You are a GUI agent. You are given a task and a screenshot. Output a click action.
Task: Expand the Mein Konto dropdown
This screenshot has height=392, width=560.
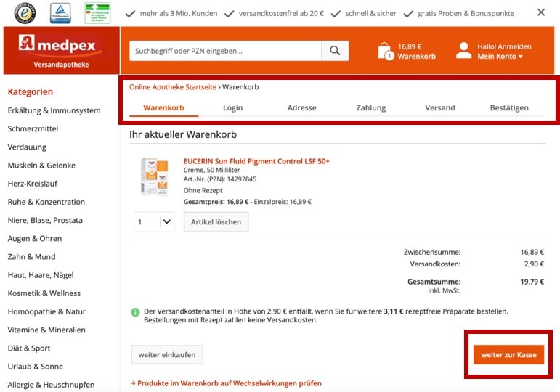point(500,57)
